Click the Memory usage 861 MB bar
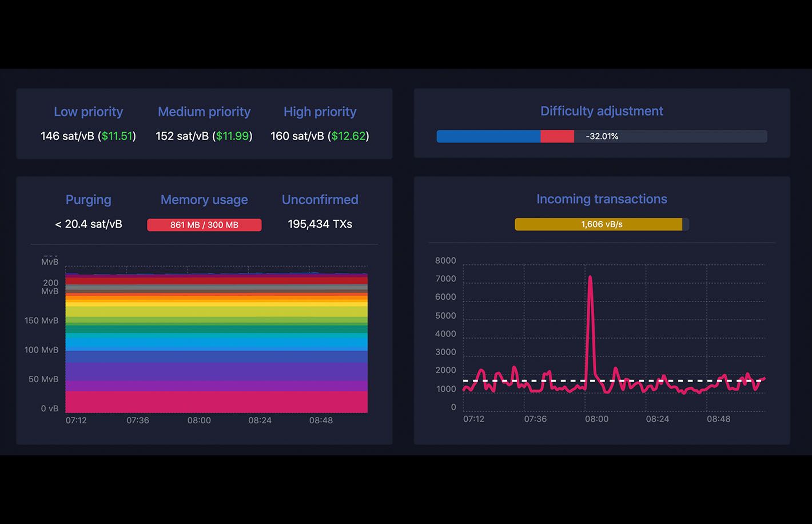Screen dimensions: 812x524 pos(204,225)
